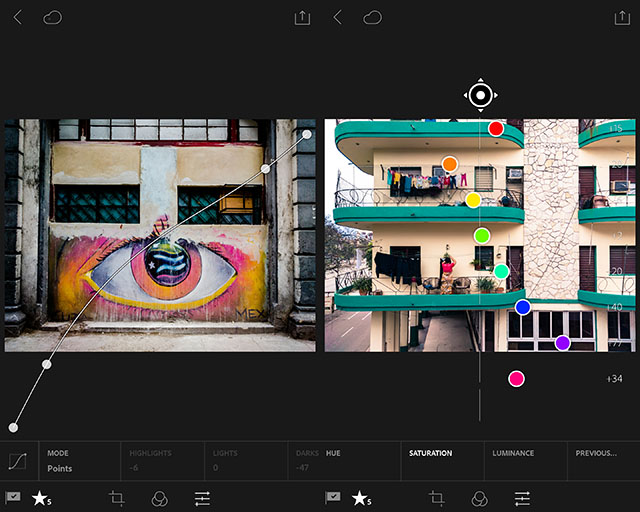The width and height of the screenshot is (640, 512).
Task: Share the balcony building photo via right share icon
Action: click(622, 18)
